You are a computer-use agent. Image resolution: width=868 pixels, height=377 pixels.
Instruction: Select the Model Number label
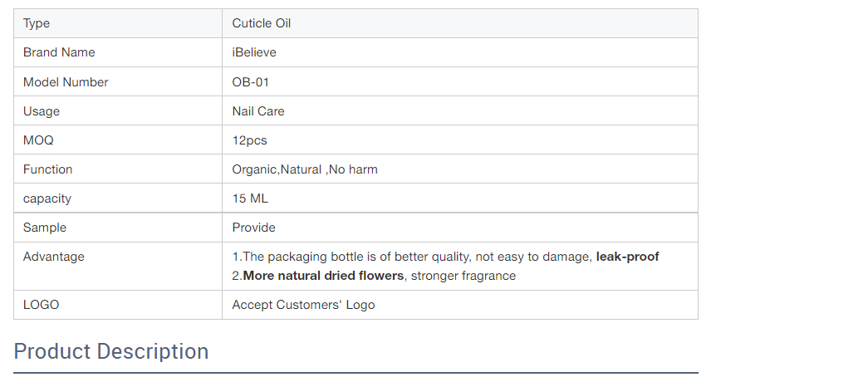point(66,82)
